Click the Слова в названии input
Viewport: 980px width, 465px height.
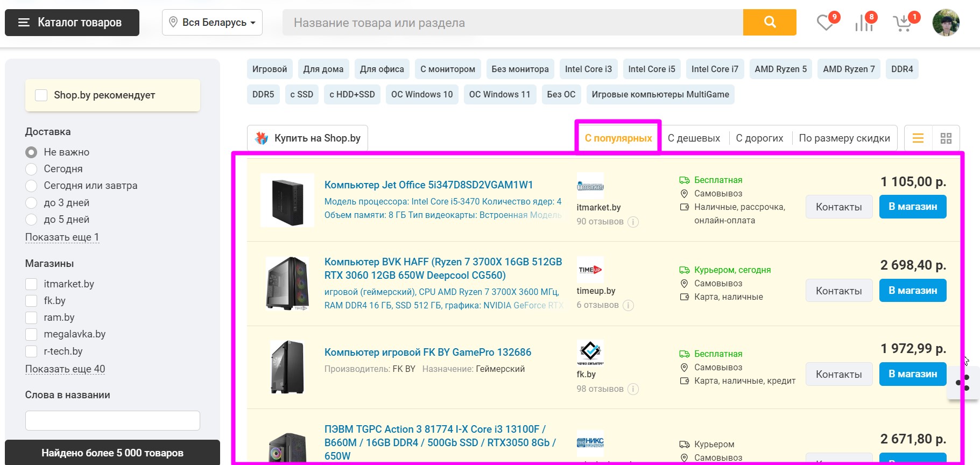[x=112, y=420]
